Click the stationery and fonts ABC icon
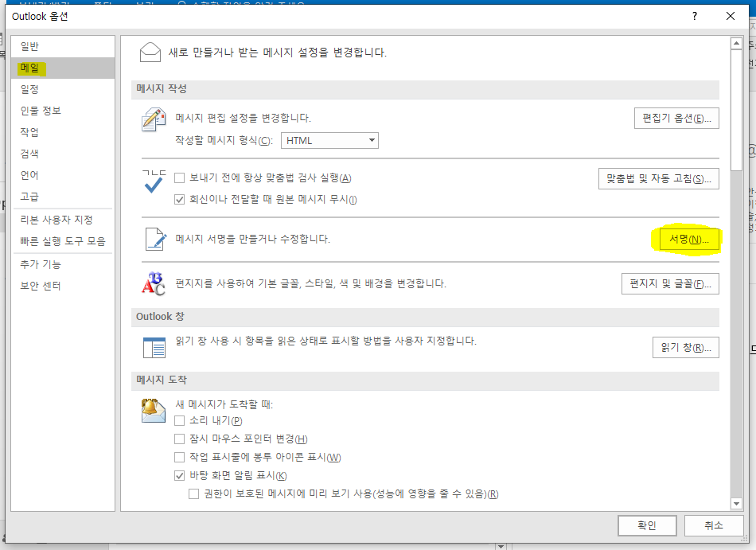The height and width of the screenshot is (550, 756). (x=154, y=283)
